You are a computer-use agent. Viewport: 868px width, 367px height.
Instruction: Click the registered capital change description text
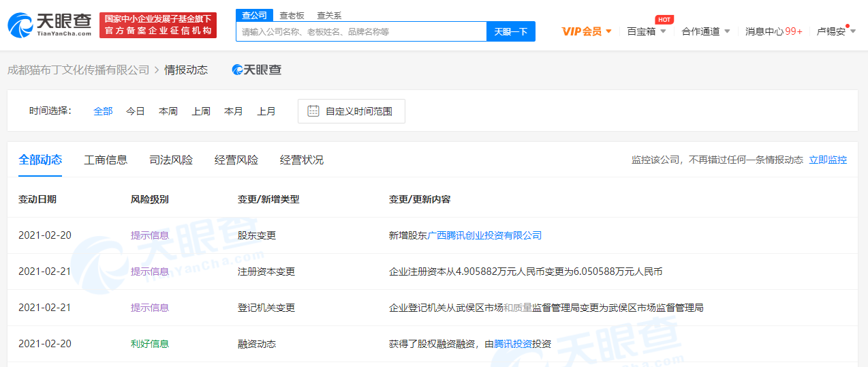(x=525, y=271)
